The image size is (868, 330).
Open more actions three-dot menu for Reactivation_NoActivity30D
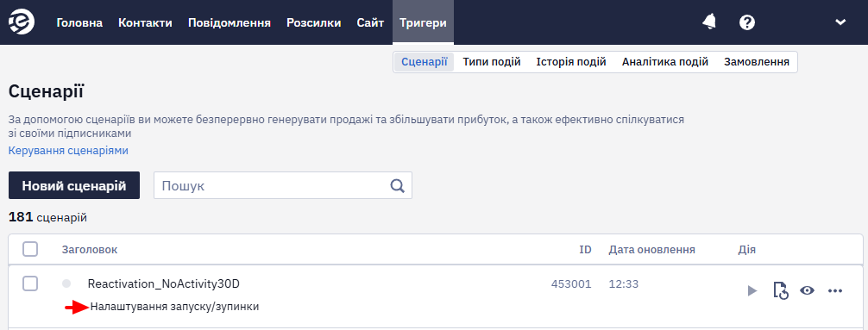click(835, 290)
